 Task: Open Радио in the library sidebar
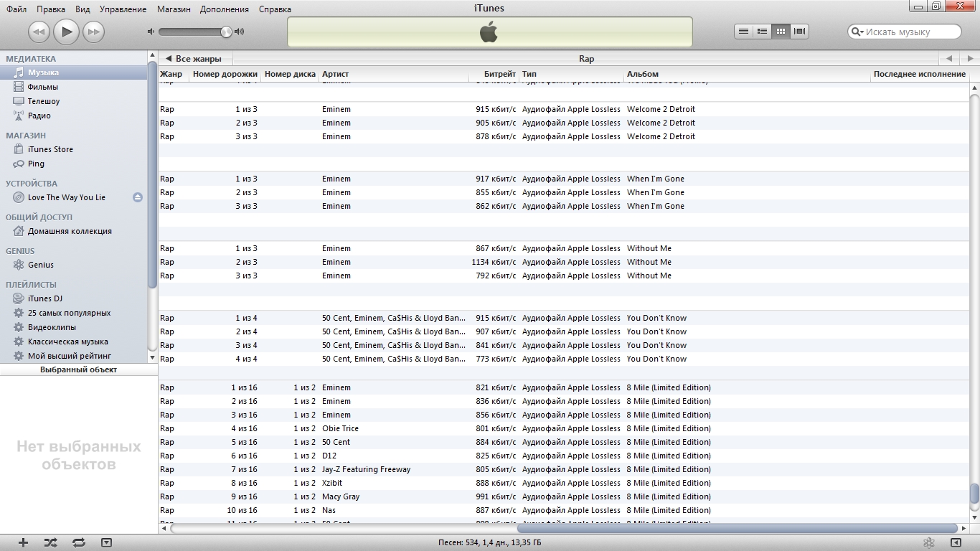click(x=74, y=116)
